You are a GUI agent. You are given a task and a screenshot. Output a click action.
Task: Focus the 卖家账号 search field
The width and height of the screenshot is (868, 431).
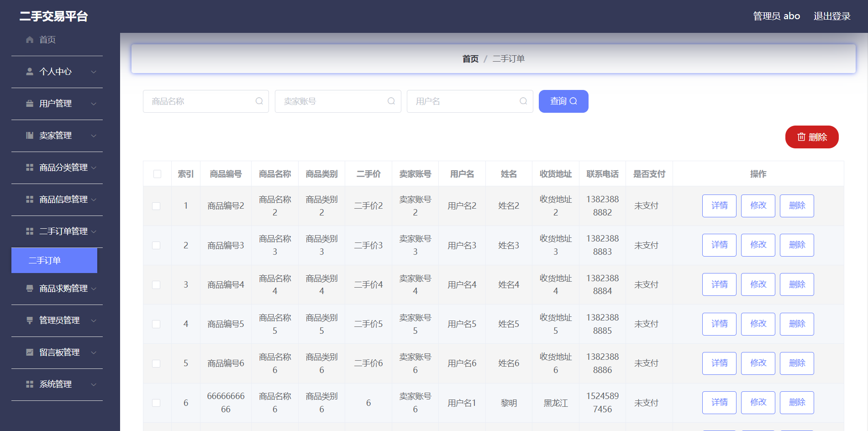338,101
